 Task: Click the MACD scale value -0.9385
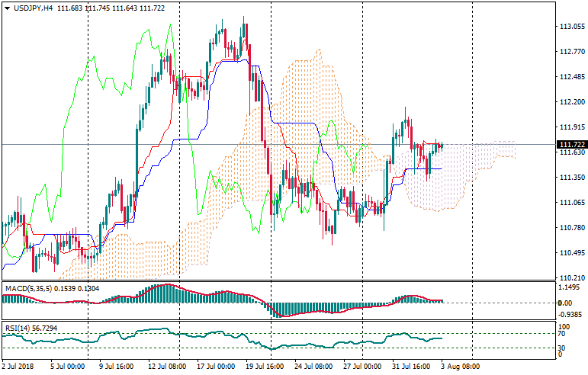tap(569, 314)
